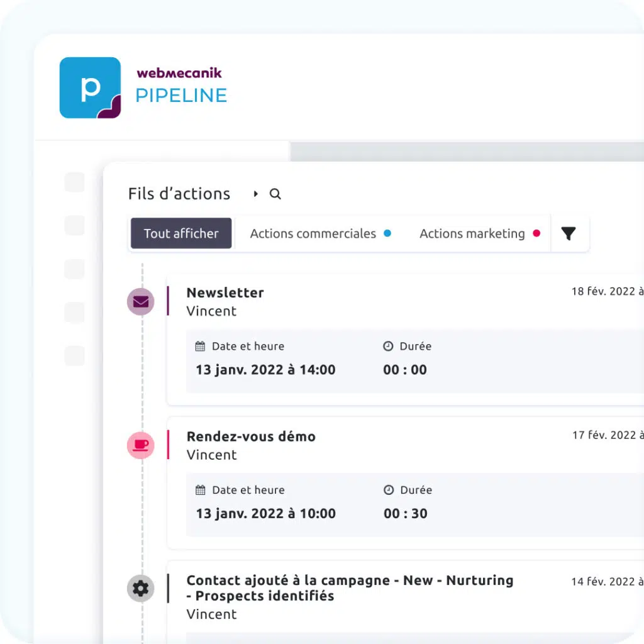
Task: Open the Newsletter action title
Action: pyautogui.click(x=225, y=292)
